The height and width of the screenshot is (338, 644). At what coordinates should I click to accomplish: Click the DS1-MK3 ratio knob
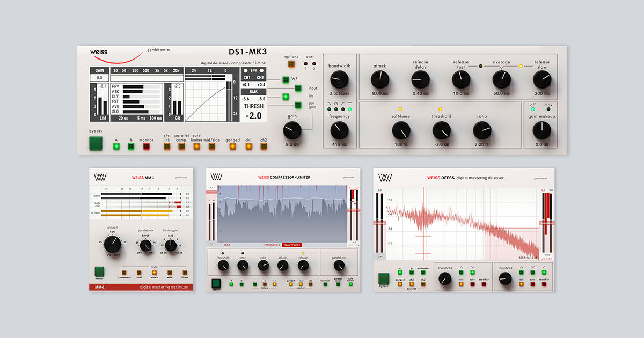coord(482,130)
